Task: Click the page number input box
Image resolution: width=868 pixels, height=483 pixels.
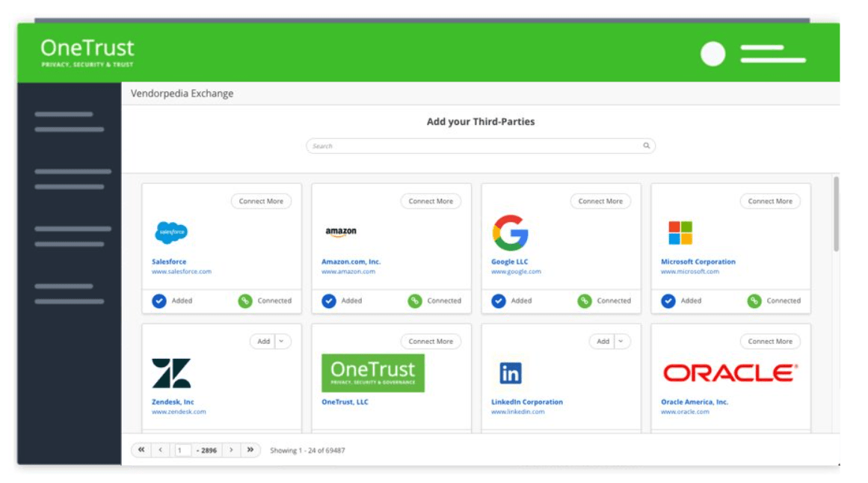Action: tap(182, 450)
